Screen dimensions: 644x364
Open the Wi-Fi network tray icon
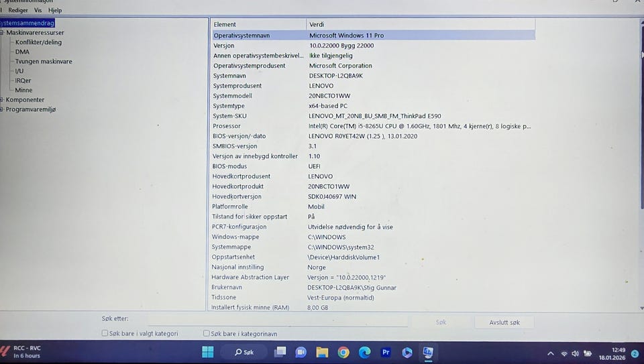[x=564, y=353]
